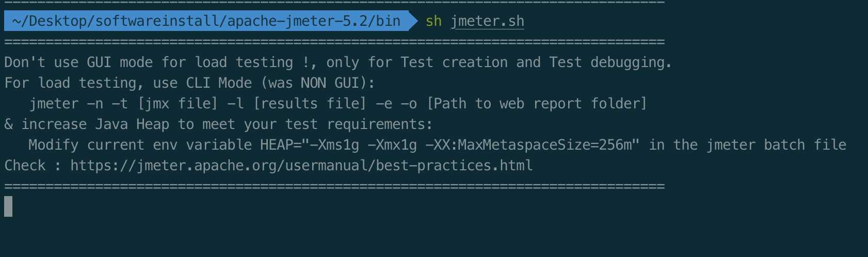Image resolution: width=868 pixels, height=257 pixels.
Task: Click the HEAP variable value string
Action: 471,145
